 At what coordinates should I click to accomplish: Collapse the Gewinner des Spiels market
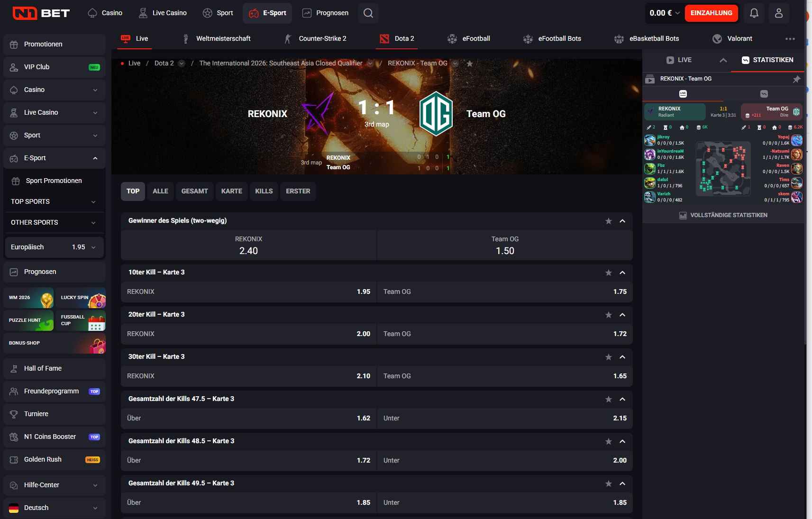622,221
